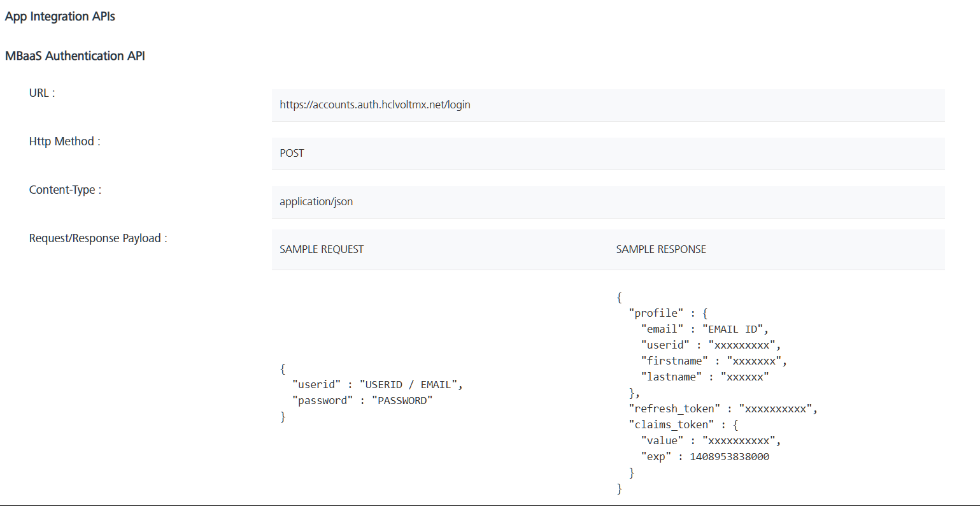Select the POST method value
980x506 pixels.
[x=292, y=153]
